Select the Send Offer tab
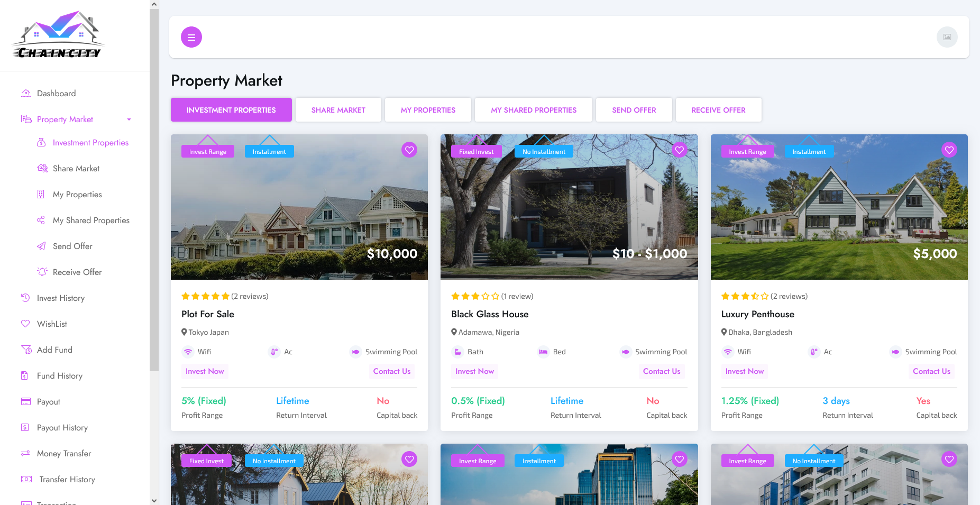This screenshot has width=980, height=505. coord(634,110)
